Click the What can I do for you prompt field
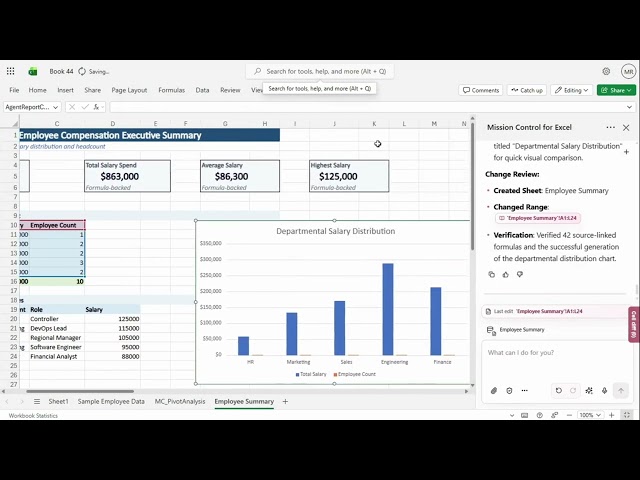This screenshot has width=640, height=480. 557,353
